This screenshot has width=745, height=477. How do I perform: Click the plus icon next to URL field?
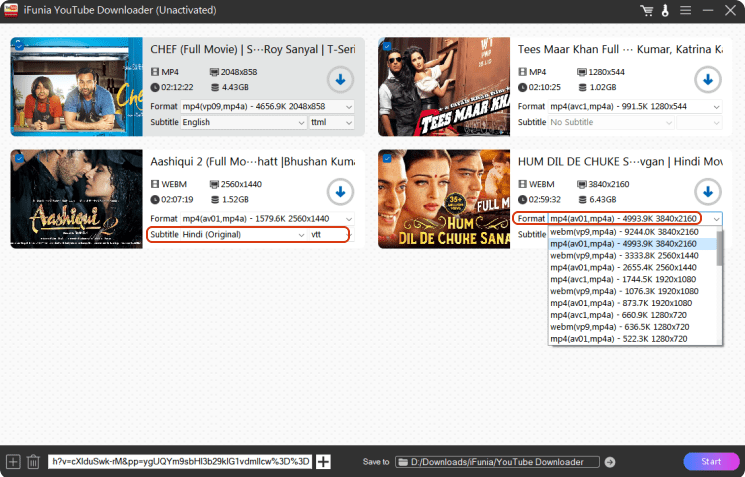pos(323,462)
